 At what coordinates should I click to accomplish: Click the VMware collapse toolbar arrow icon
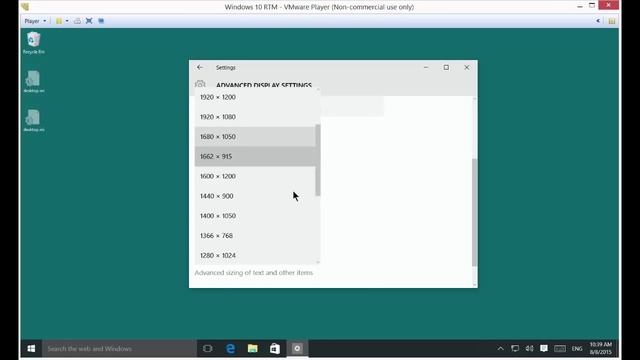click(598, 21)
